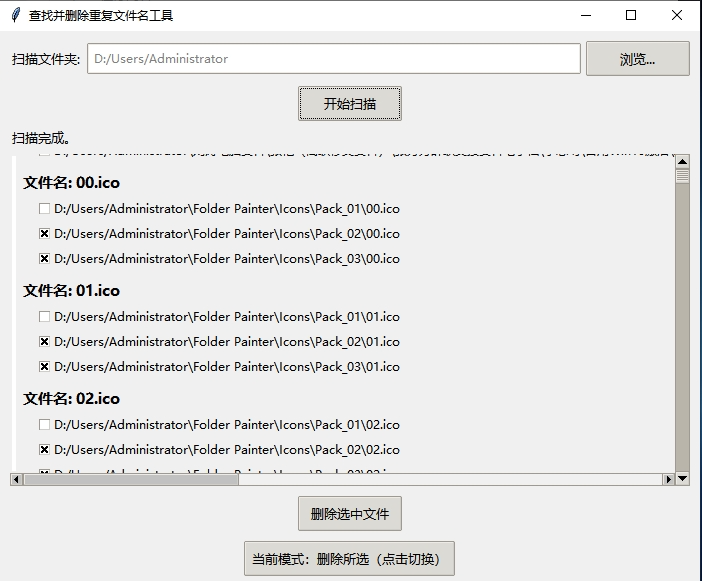The image size is (702, 581).
Task: Focus the 扫描文件夹 path input field
Action: (x=334, y=59)
